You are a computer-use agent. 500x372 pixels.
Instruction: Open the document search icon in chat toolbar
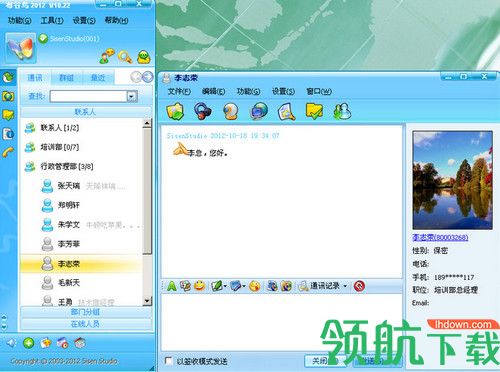286,112
